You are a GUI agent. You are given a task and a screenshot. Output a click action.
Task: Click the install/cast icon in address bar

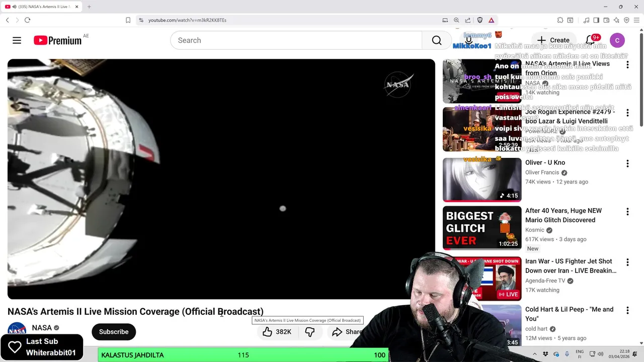[445, 20]
